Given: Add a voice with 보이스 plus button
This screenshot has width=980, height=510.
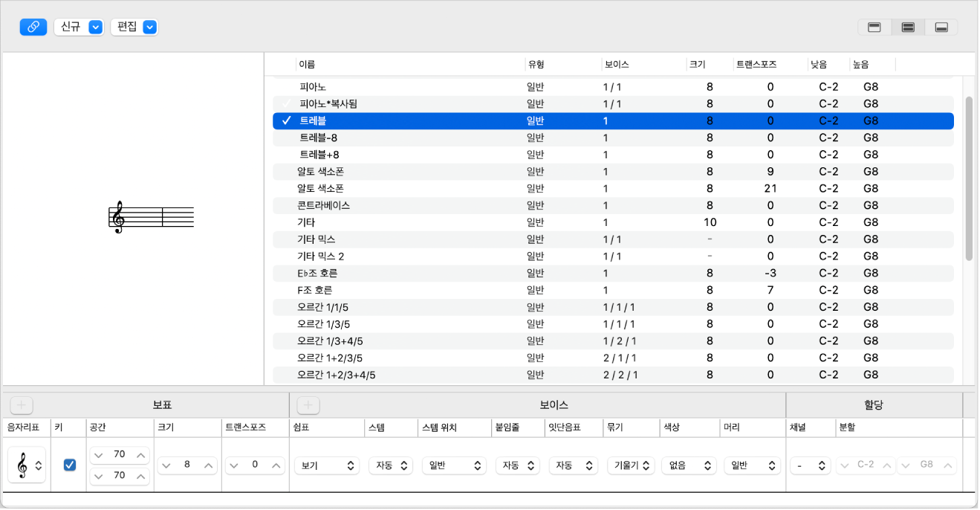Looking at the screenshot, I should (308, 405).
